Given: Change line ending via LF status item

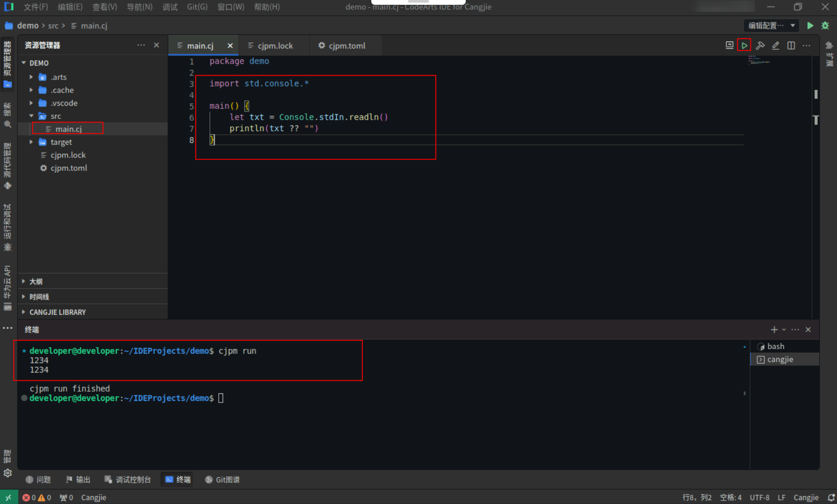Looking at the screenshot, I should [781, 497].
